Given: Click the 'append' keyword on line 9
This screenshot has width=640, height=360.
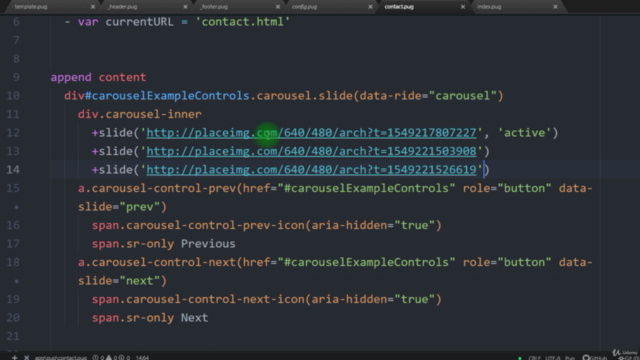Looking at the screenshot, I should pyautogui.click(x=71, y=77).
